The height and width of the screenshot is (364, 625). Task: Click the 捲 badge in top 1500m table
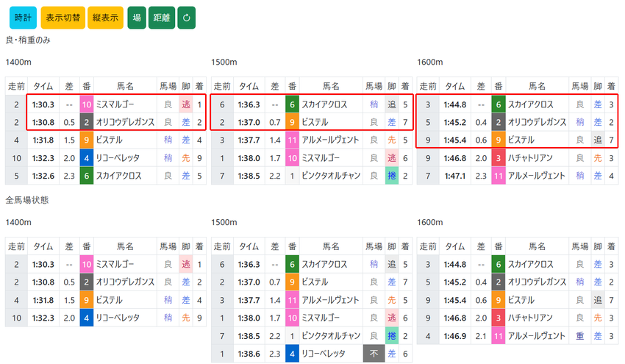pyautogui.click(x=392, y=176)
